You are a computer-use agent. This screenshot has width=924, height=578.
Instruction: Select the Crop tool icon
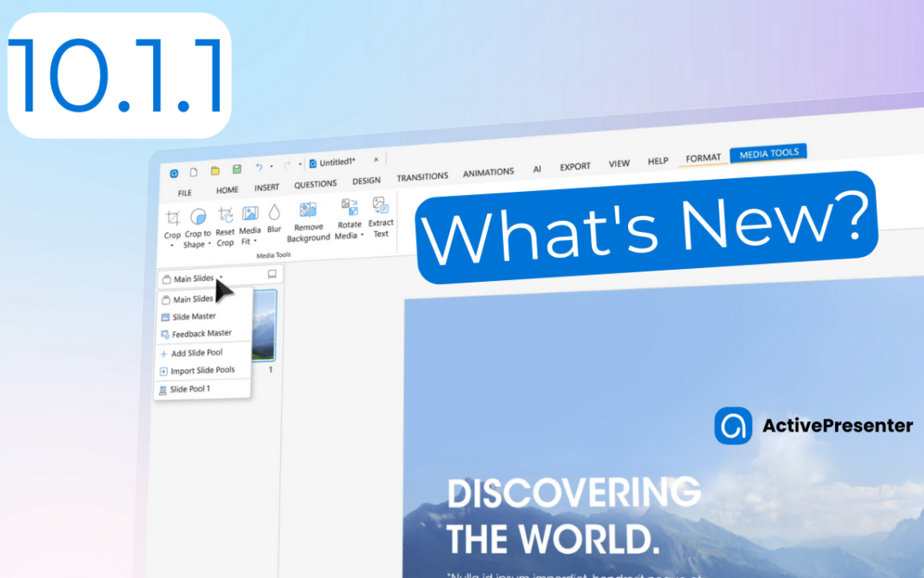(173, 217)
